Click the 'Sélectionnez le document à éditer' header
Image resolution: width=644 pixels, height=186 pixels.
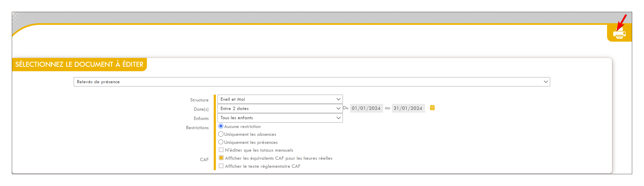pyautogui.click(x=79, y=64)
